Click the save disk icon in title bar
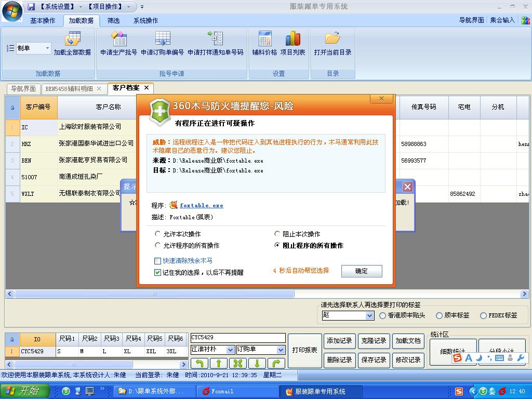532x399 pixels. point(31,6)
